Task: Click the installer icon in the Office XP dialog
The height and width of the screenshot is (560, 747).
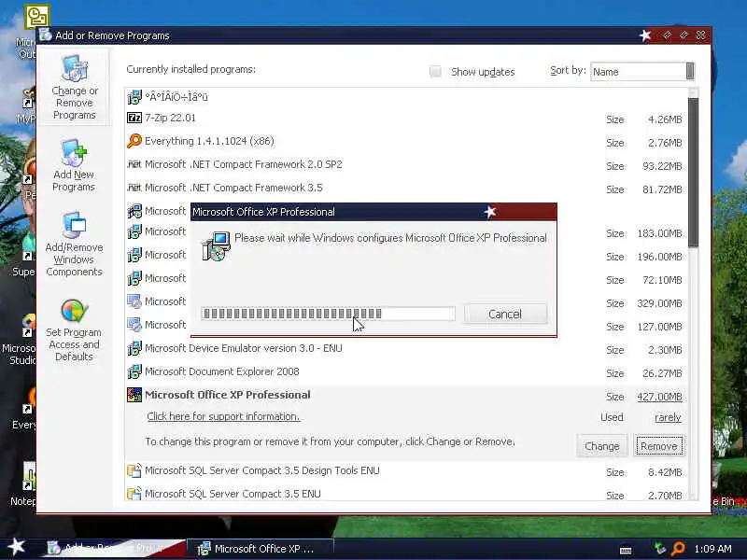Action: point(216,245)
